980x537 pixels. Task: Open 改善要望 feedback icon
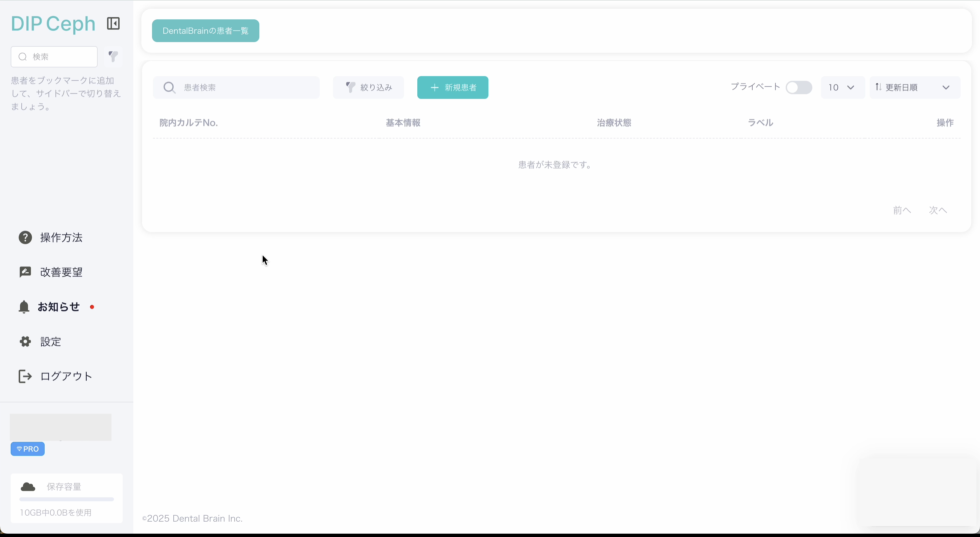[25, 272]
